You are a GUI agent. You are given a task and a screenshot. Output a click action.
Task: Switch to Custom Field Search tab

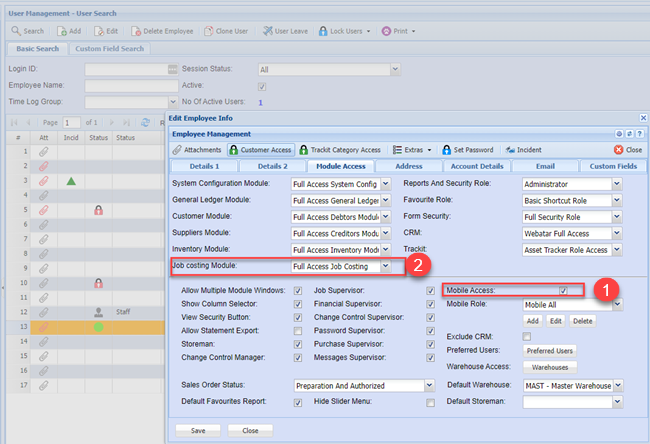[x=109, y=49]
